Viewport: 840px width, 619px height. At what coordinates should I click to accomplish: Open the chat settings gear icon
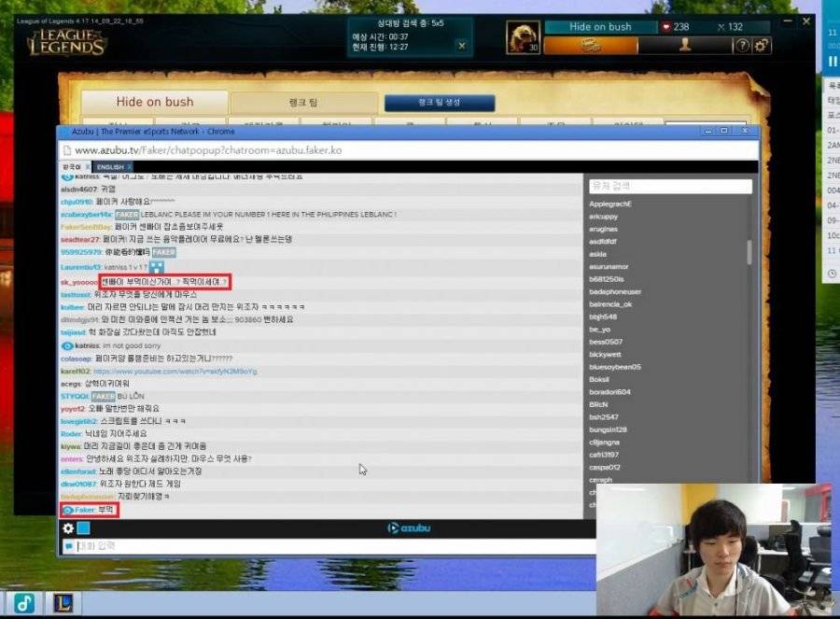coord(68,528)
